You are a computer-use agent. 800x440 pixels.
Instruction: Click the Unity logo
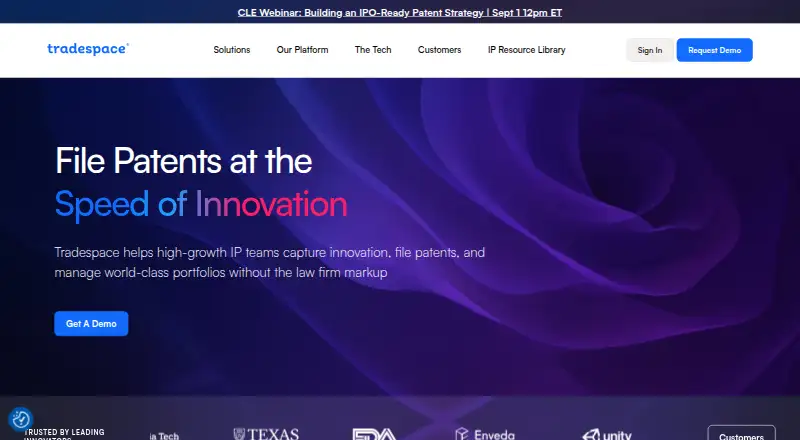pos(607,434)
